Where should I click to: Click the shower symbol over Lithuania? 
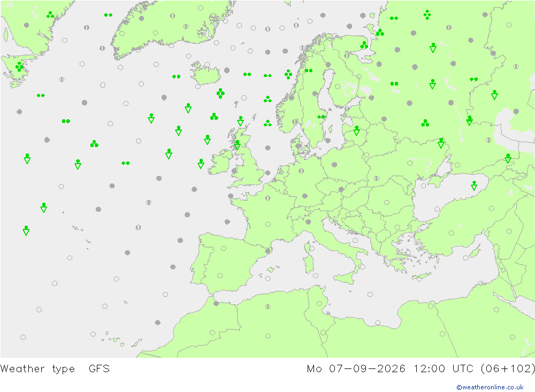(356, 130)
